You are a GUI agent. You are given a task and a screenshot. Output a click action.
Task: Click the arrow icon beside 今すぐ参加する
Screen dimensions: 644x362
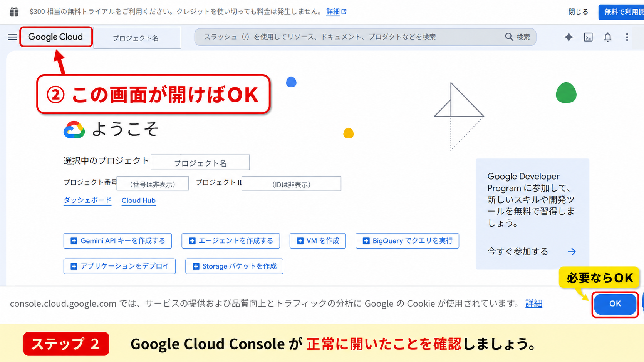coord(572,252)
